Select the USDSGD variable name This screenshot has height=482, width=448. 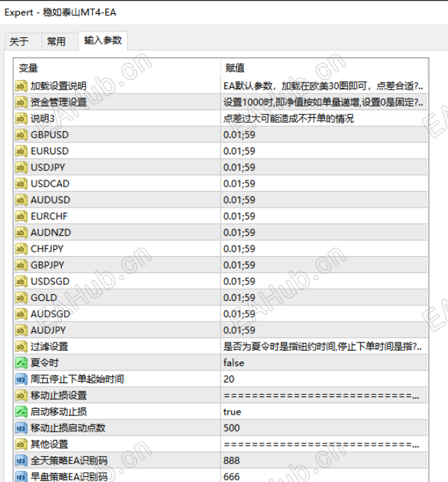(50, 281)
